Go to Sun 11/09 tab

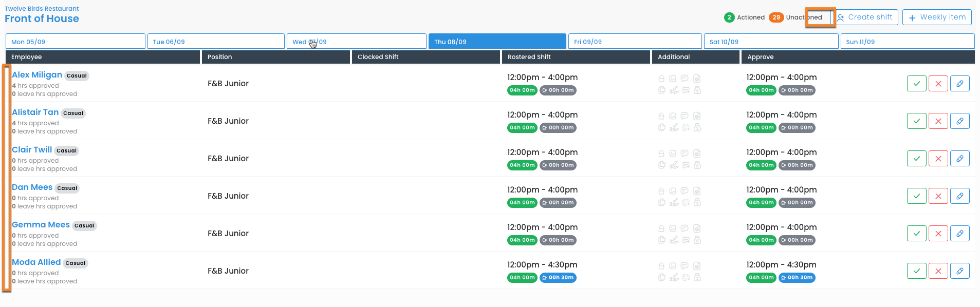coord(907,42)
